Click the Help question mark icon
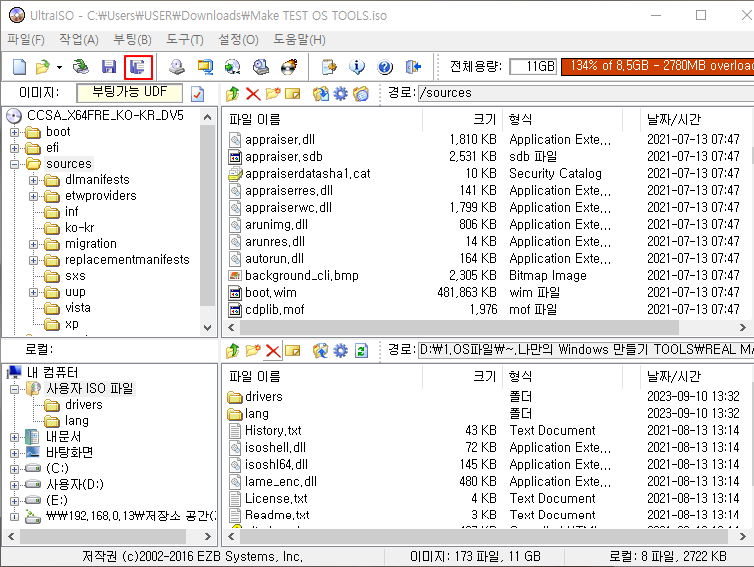754x567 pixels. (x=385, y=67)
